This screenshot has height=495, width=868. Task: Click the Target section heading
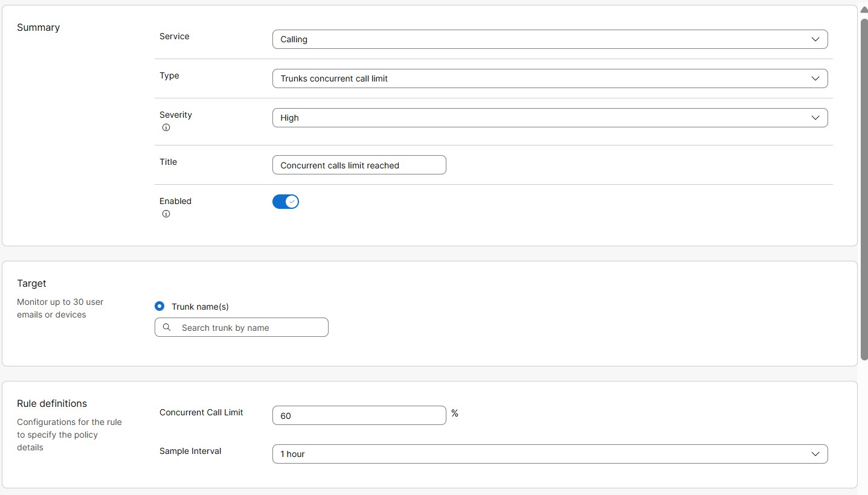(x=31, y=283)
